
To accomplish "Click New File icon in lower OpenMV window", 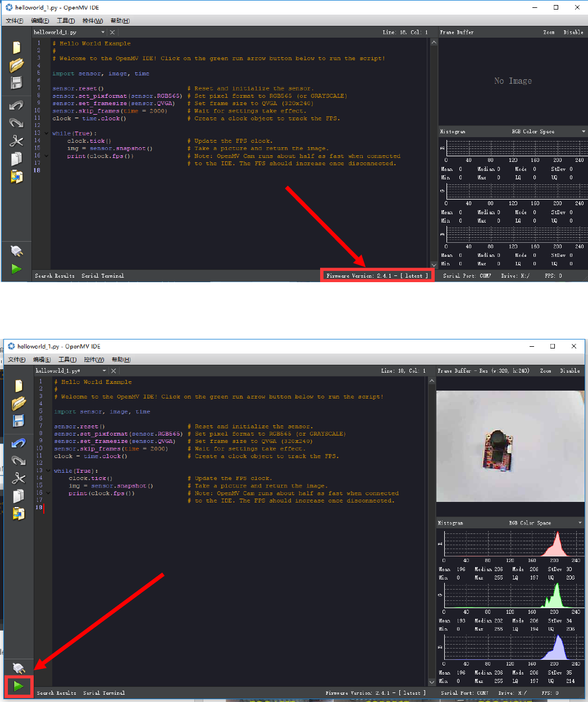I will (19, 386).
